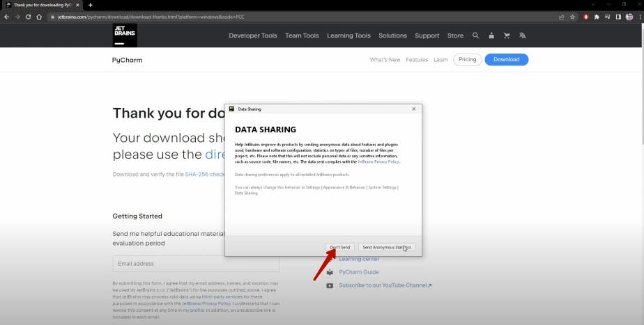Toggle the browser side panel icon
Image resolution: width=644 pixels, height=325 pixels.
point(618,17)
